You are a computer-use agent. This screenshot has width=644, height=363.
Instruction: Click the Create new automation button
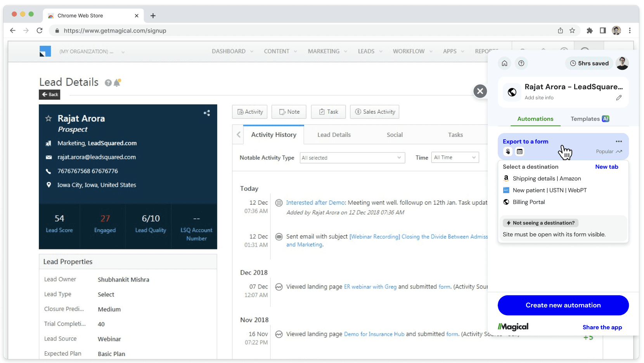click(x=563, y=305)
